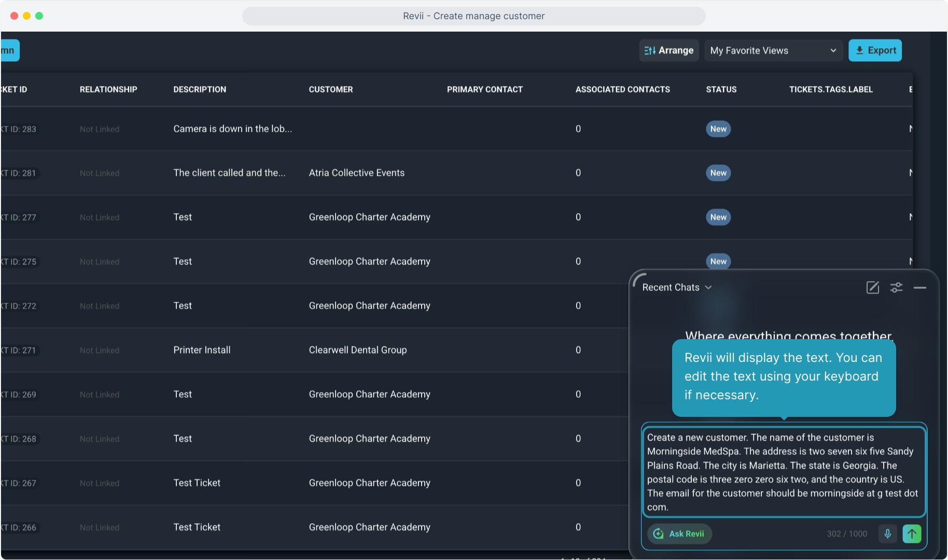948x560 pixels.
Task: Select Atria Collective Events customer
Action: coord(356,173)
